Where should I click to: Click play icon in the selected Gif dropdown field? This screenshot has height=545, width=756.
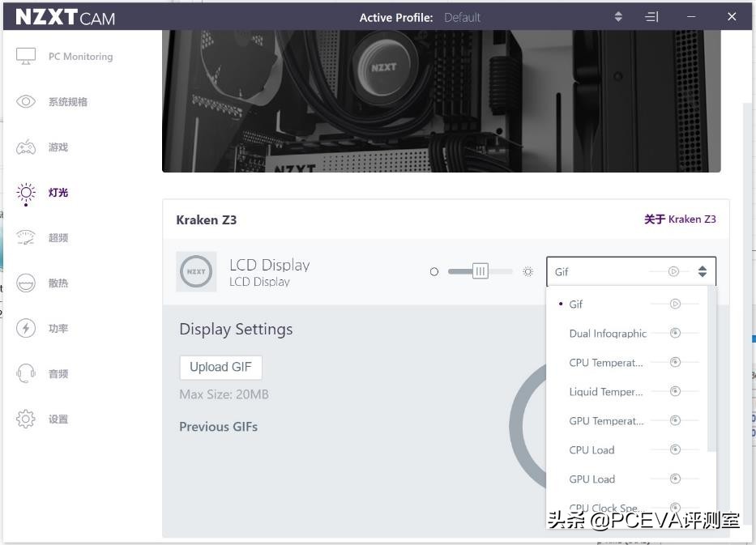click(673, 272)
